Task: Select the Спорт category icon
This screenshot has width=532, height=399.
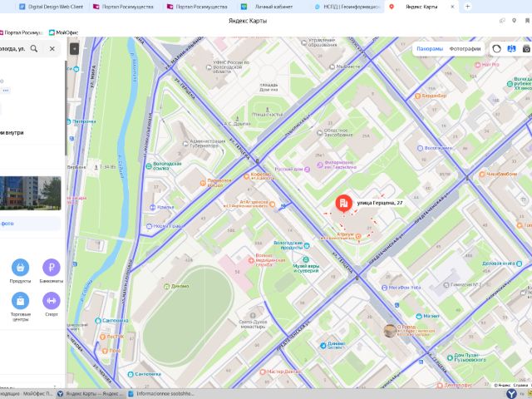Action: pos(52,301)
